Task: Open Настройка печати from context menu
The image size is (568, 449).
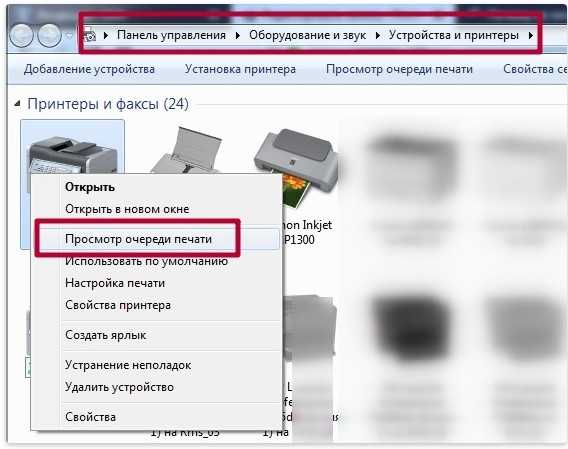Action: (x=115, y=283)
